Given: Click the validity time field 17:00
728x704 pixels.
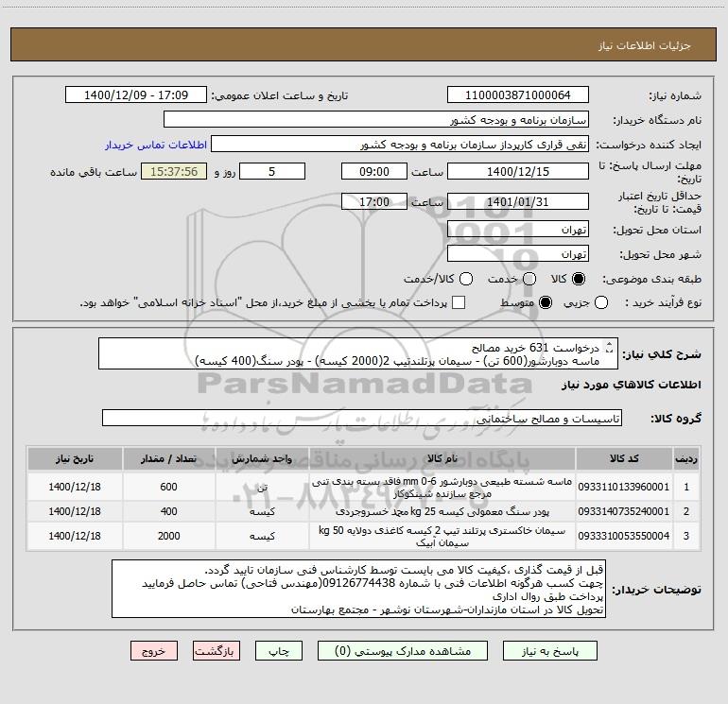Looking at the screenshot, I should [374, 201].
